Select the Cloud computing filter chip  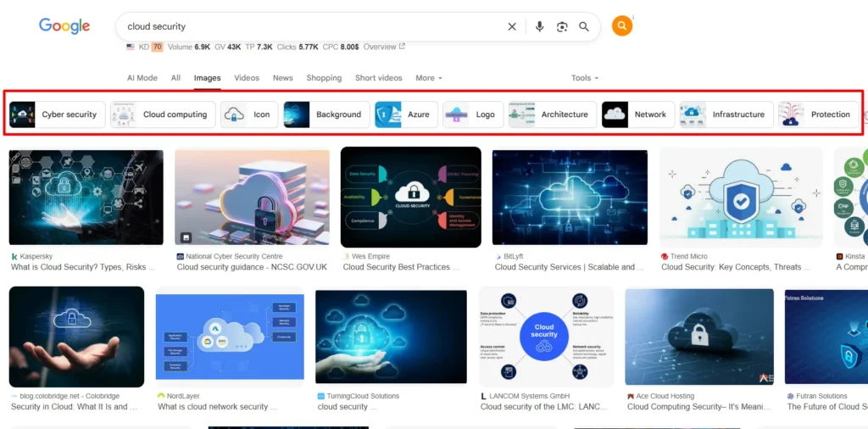[163, 114]
